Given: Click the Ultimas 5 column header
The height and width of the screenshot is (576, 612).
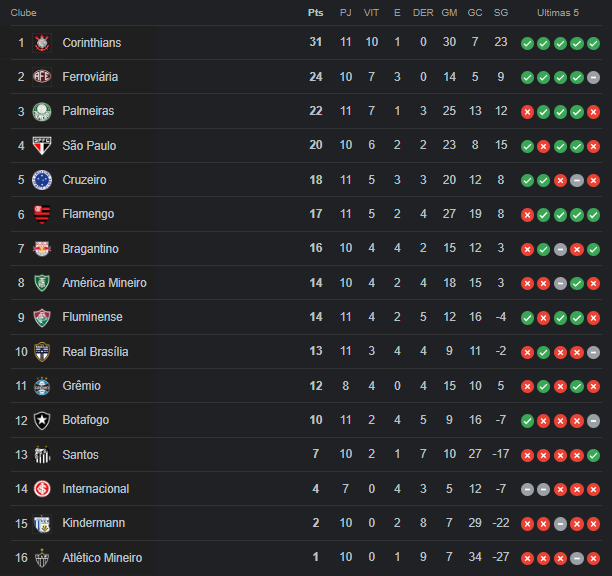Looking at the screenshot, I should click(558, 13).
